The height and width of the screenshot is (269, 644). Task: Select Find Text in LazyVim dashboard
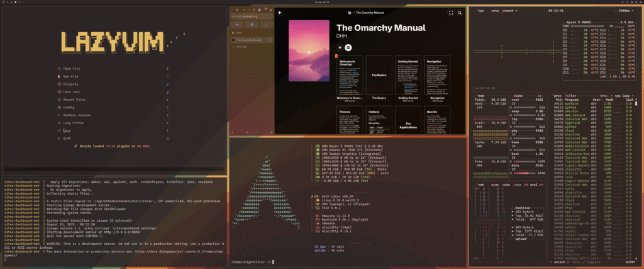coord(113,92)
